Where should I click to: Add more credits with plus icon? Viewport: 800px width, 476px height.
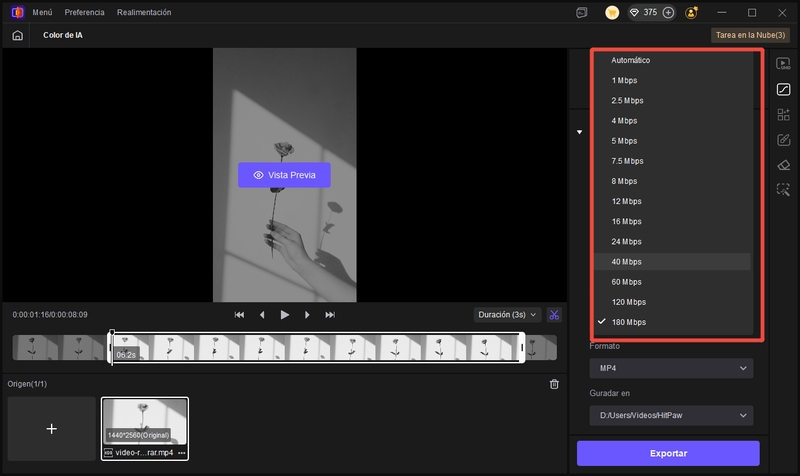668,13
